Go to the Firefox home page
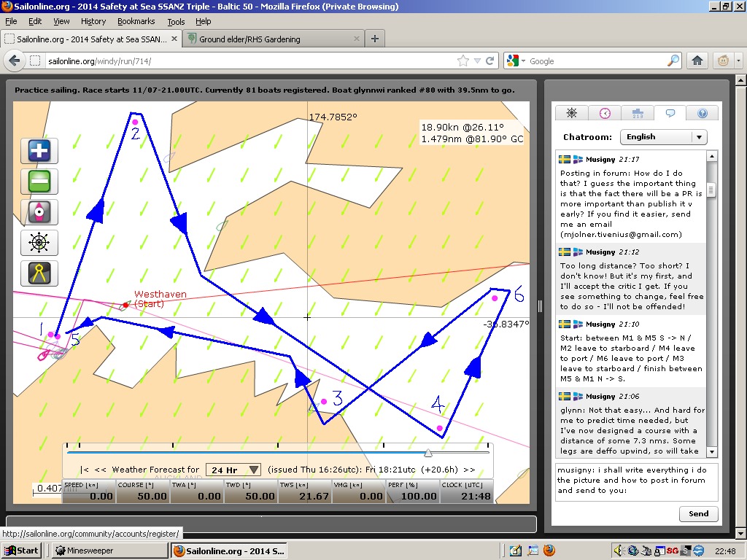Viewport: 747px width, 560px height. tap(697, 61)
